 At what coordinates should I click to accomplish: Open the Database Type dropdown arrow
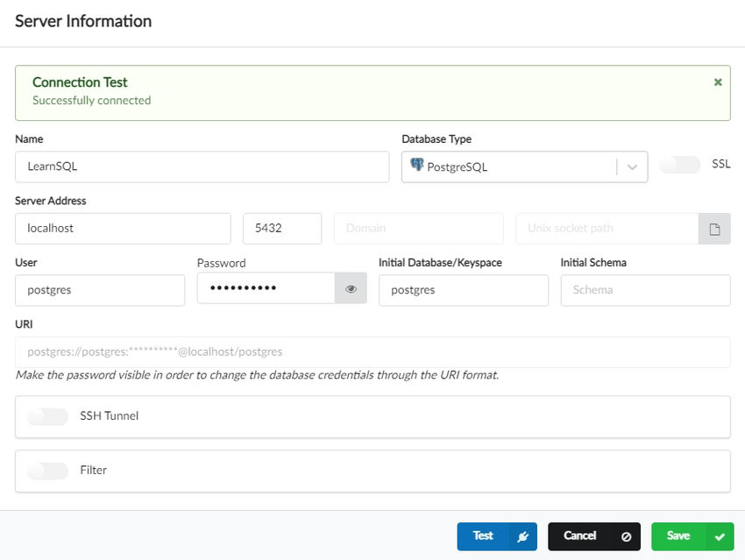[x=632, y=167]
